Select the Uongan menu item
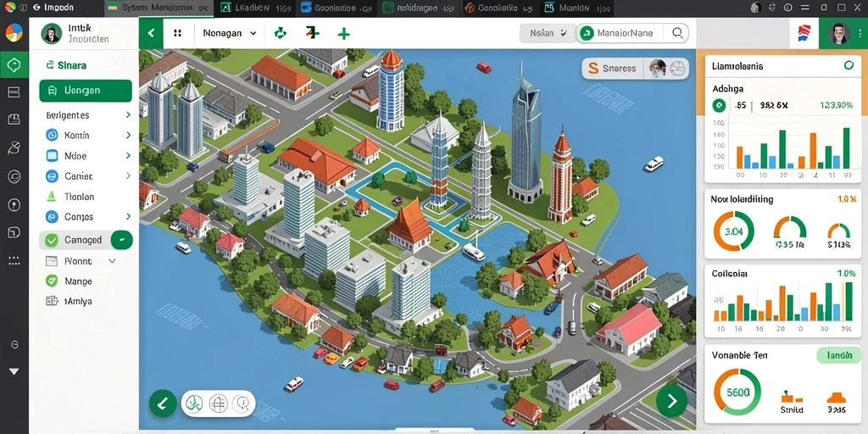Image resolution: width=868 pixels, height=434 pixels. coord(86,91)
